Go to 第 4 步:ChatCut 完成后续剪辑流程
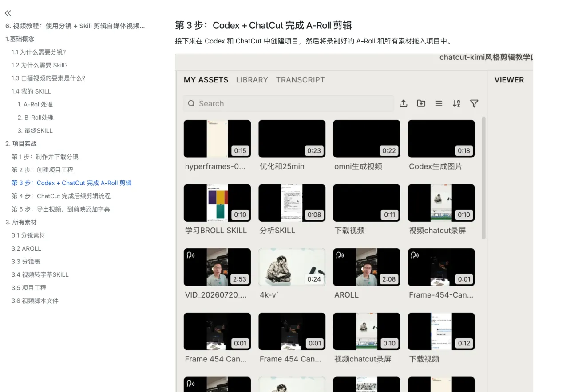The width and height of the screenshot is (586, 392). click(x=61, y=196)
